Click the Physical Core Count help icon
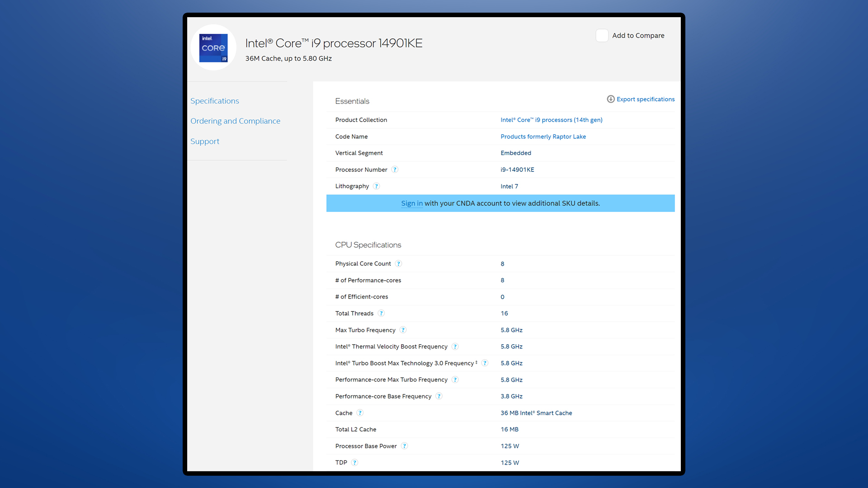 pyautogui.click(x=398, y=263)
